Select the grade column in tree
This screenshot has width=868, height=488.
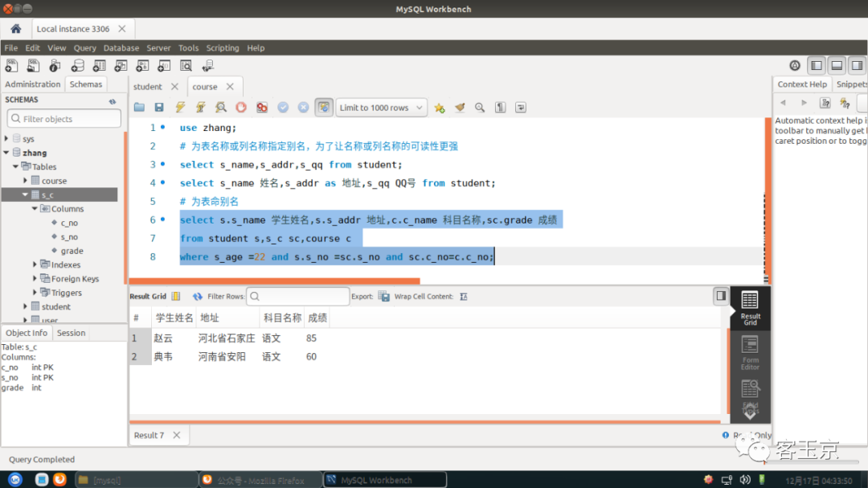click(72, 251)
